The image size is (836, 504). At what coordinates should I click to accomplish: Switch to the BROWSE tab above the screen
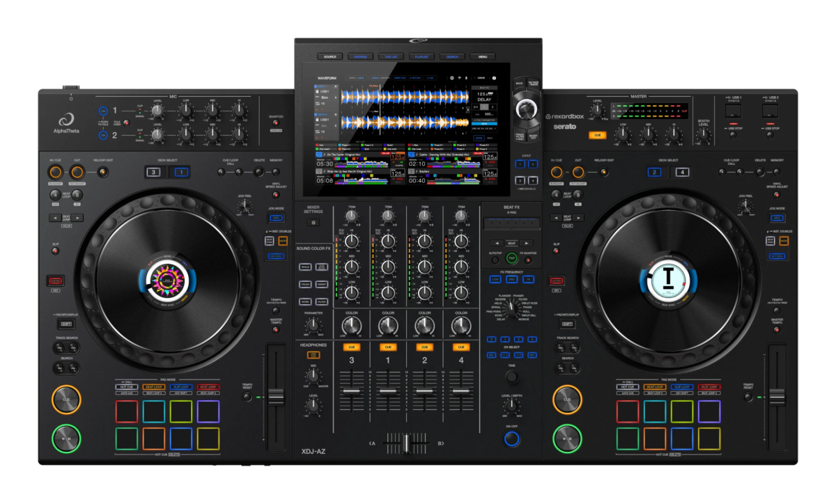360,56
